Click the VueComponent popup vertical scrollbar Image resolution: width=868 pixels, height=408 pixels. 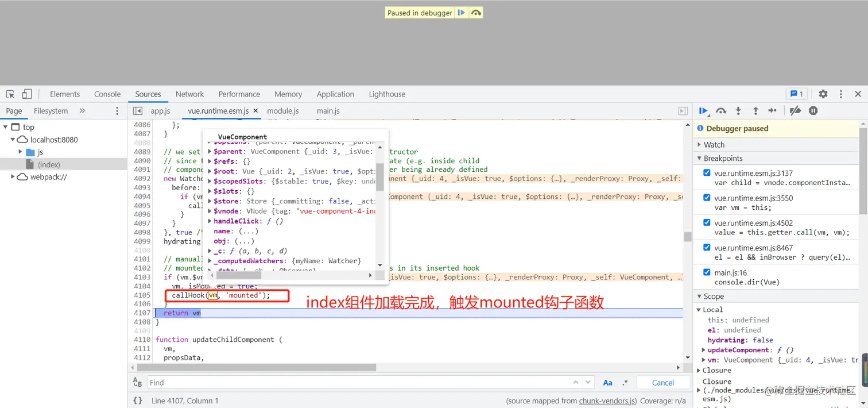379,177
